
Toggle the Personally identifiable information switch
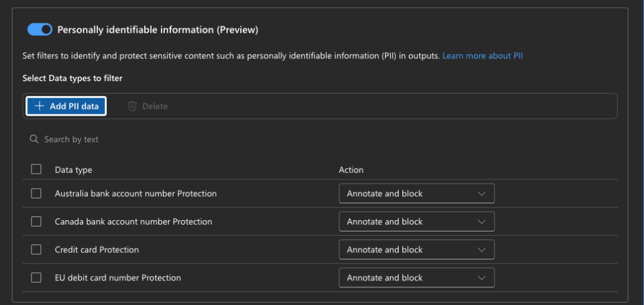(x=40, y=30)
